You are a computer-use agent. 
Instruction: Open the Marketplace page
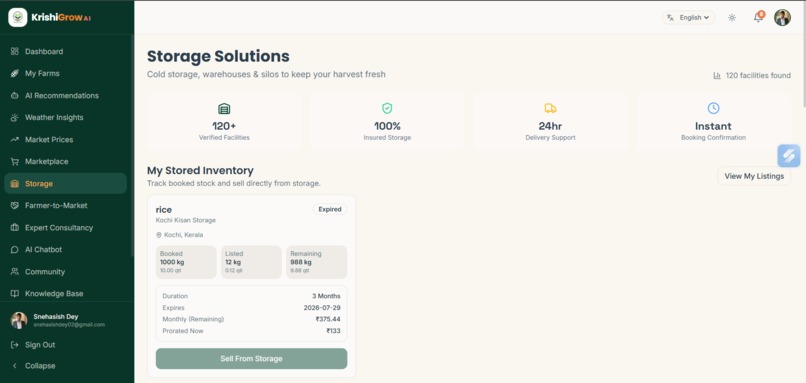(65, 161)
